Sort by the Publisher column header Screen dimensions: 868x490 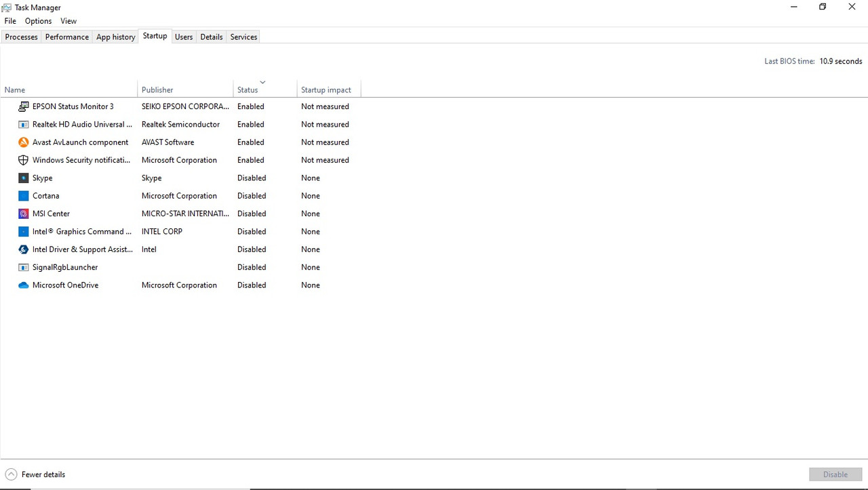coord(185,89)
